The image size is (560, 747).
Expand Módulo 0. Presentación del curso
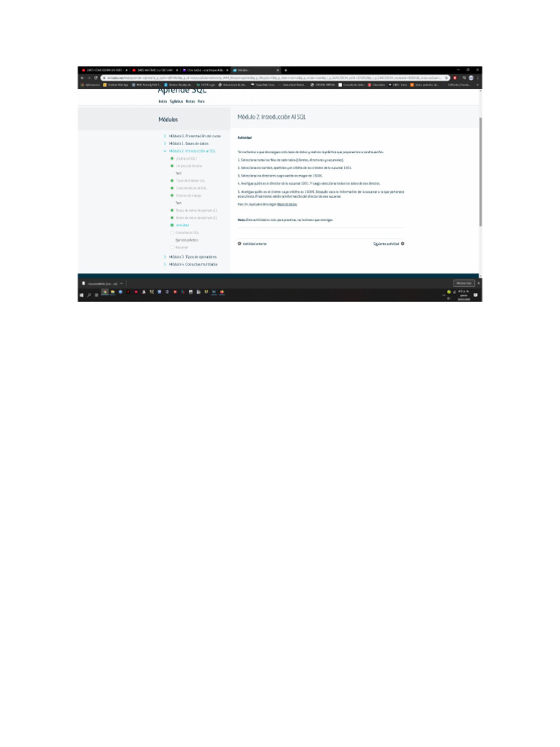pyautogui.click(x=192, y=136)
